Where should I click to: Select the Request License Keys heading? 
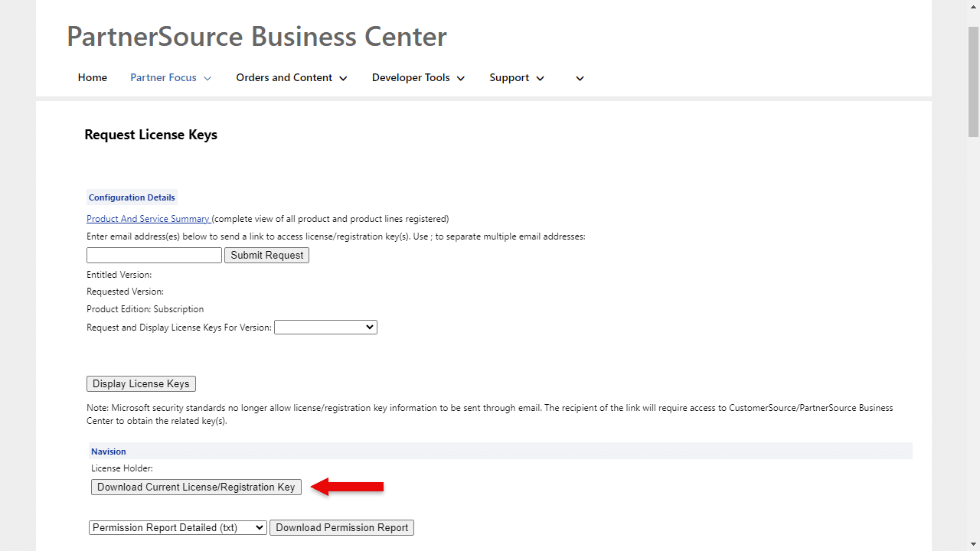click(x=151, y=135)
